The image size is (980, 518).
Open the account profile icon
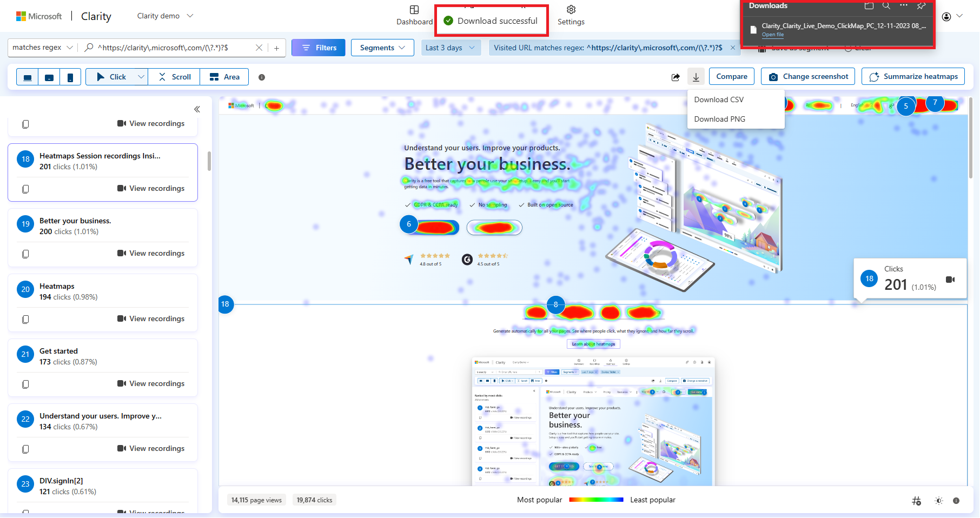click(x=946, y=17)
